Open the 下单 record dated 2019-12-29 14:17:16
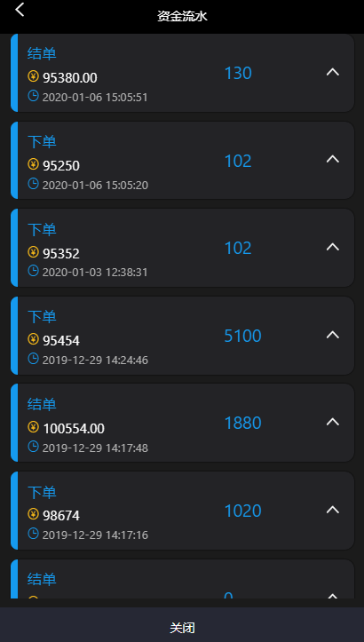 182,511
